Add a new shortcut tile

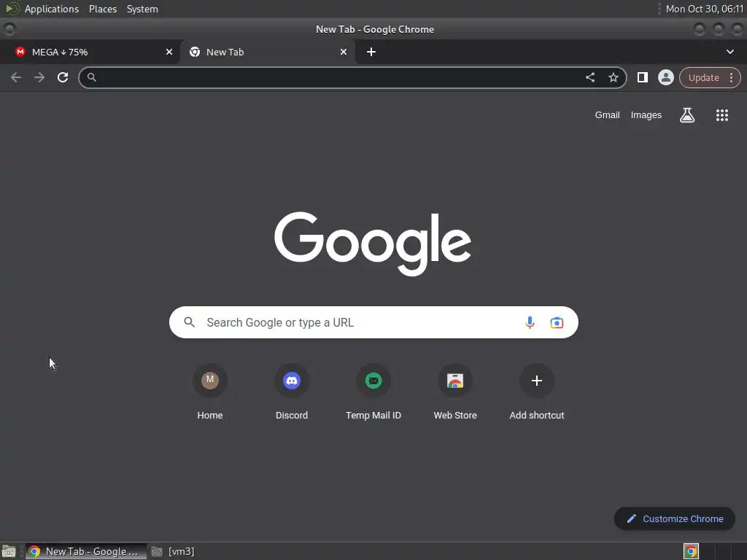(537, 392)
